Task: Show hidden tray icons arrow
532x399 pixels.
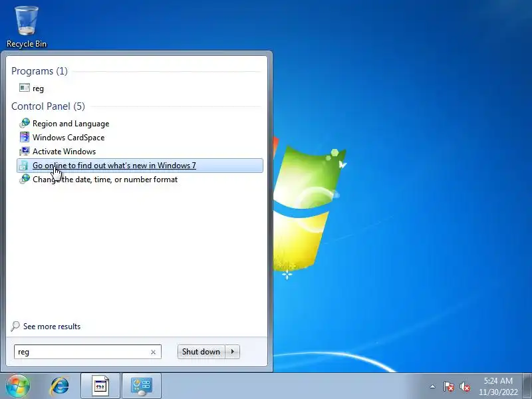Action: (433, 386)
